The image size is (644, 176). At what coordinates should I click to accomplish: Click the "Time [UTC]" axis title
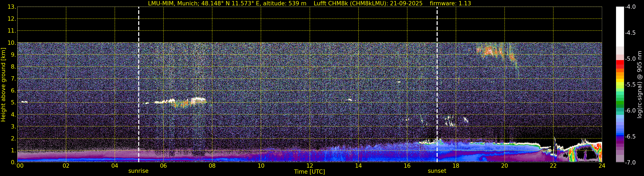pyautogui.click(x=310, y=172)
